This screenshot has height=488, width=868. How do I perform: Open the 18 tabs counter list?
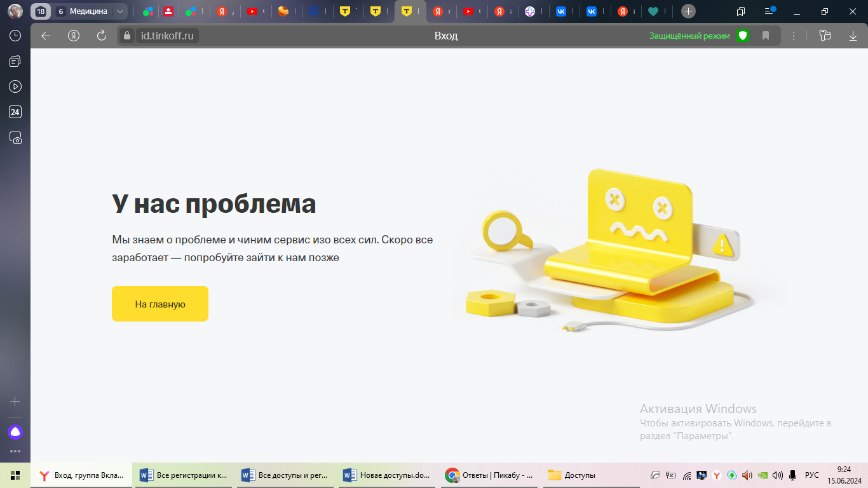41,11
